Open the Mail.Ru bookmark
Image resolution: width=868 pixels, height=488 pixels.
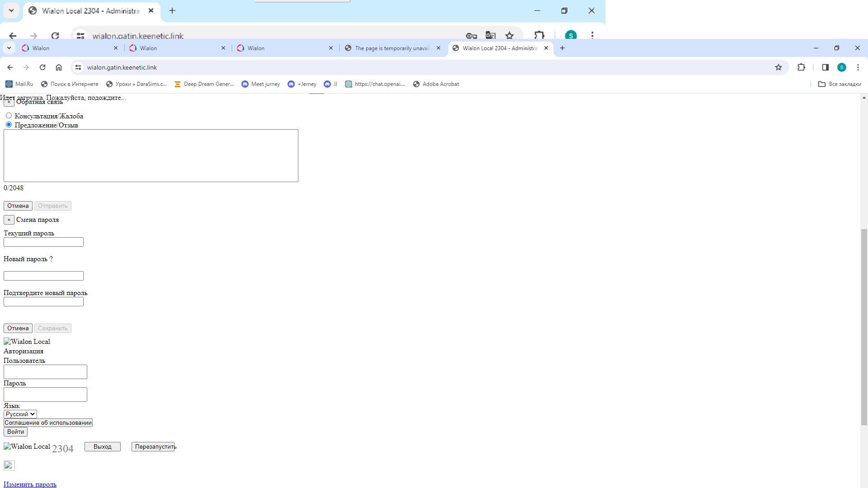(19, 84)
